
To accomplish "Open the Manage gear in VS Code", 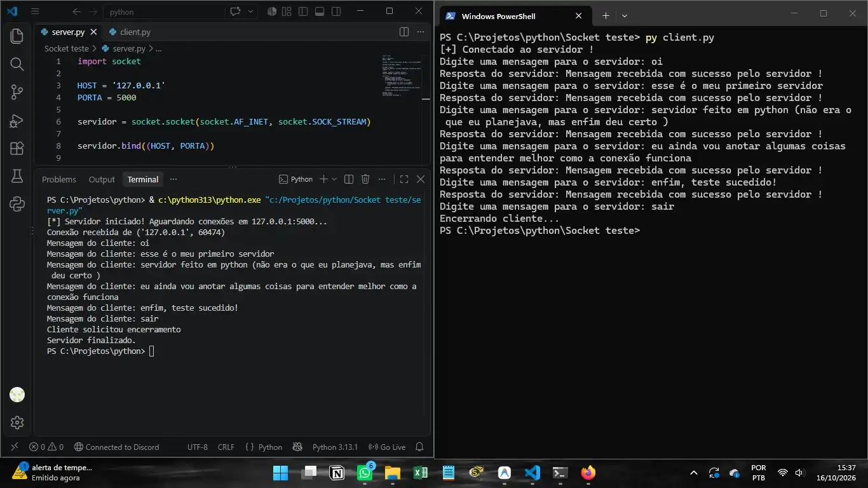I will [x=17, y=423].
